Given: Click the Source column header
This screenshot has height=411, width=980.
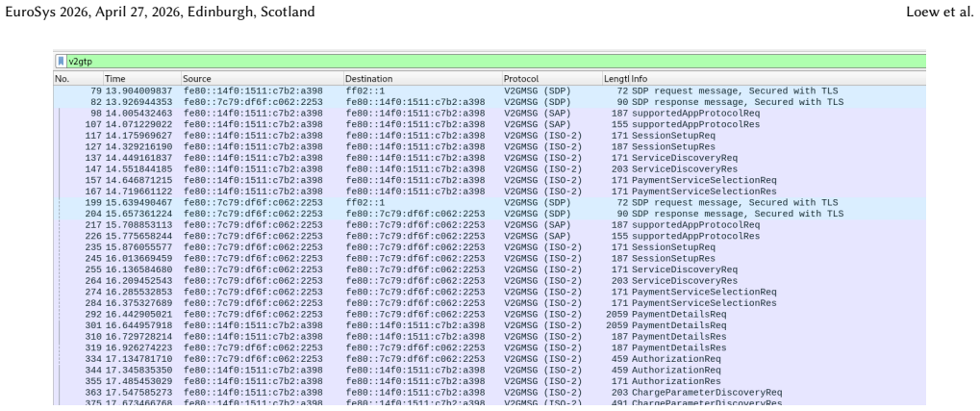Looking at the screenshot, I should (x=262, y=79).
